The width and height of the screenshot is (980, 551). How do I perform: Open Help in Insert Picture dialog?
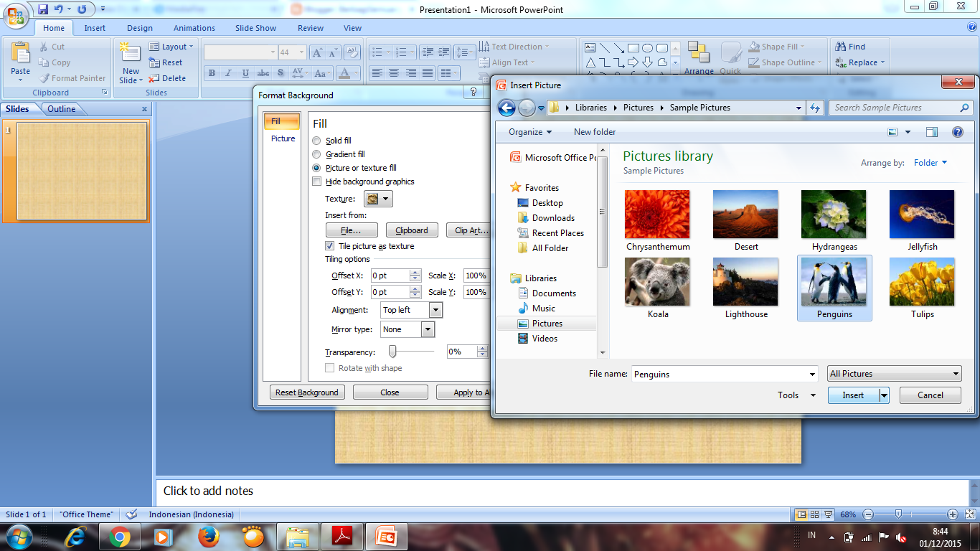[x=957, y=132]
